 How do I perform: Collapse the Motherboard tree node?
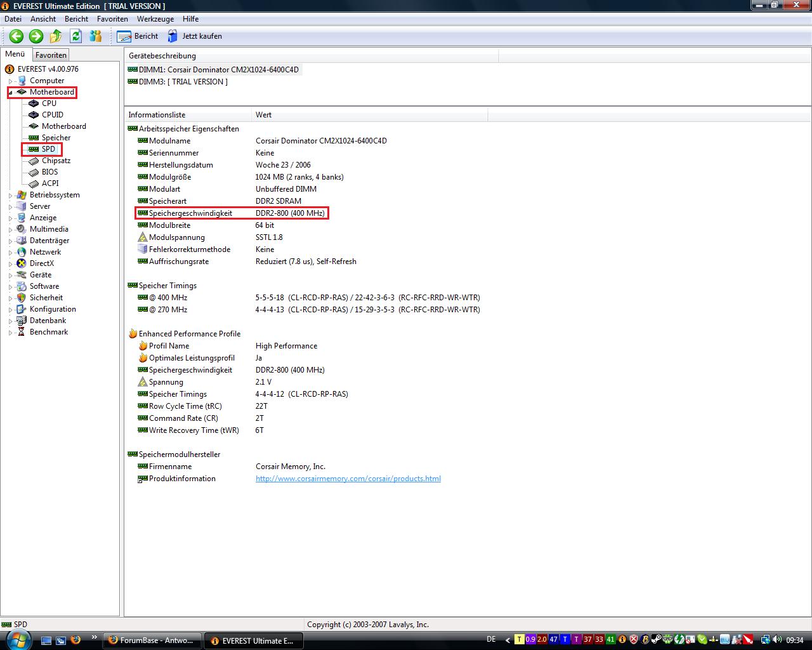coord(11,93)
